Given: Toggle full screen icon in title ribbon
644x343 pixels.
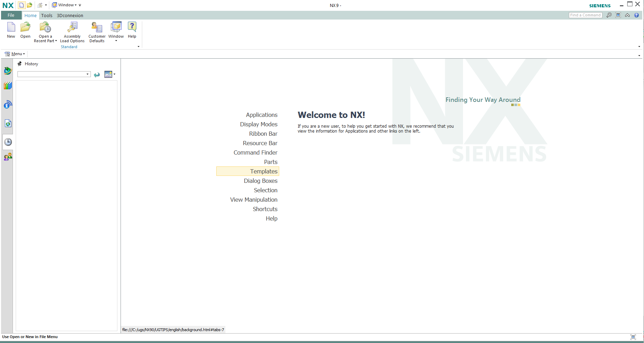Looking at the screenshot, I should pyautogui.click(x=618, y=15).
